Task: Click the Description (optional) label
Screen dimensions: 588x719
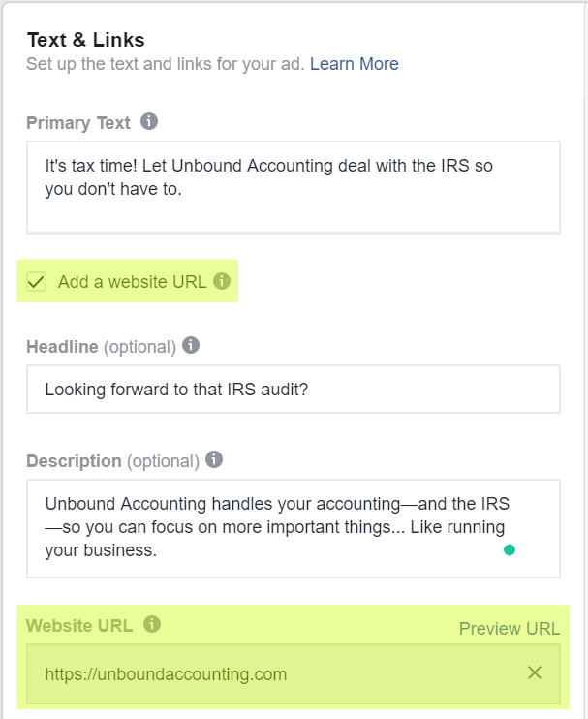Action: coord(113,461)
